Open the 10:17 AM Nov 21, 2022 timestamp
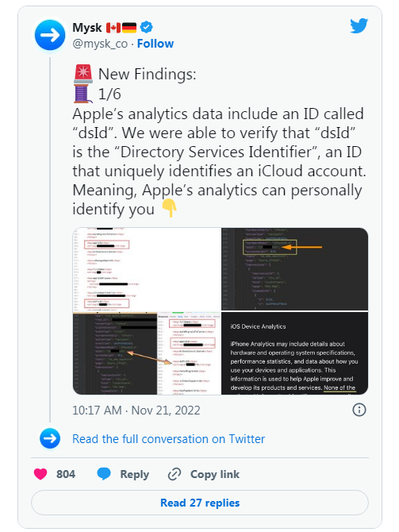 click(136, 411)
